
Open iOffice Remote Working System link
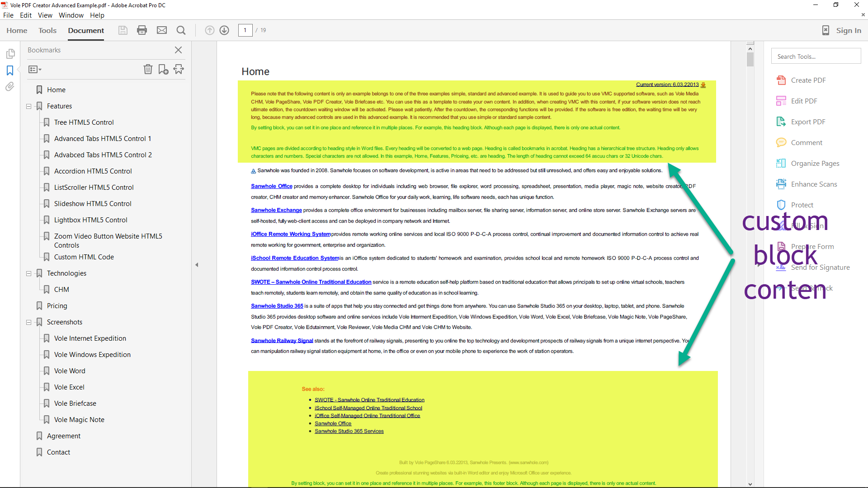291,234
